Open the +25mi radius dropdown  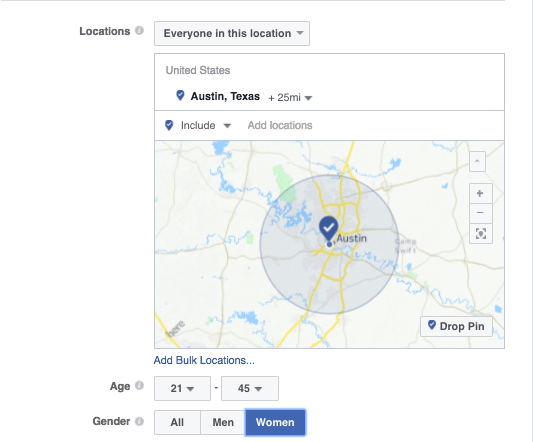290,98
